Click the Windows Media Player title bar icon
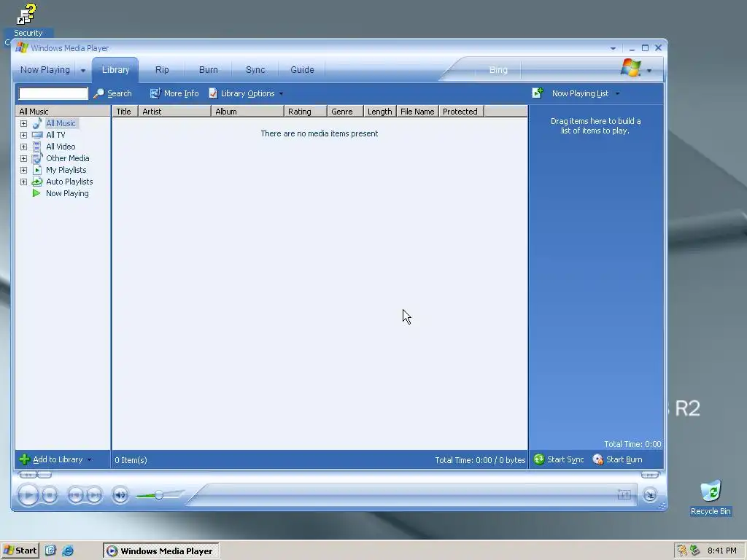This screenshot has height=560, width=747. point(21,47)
